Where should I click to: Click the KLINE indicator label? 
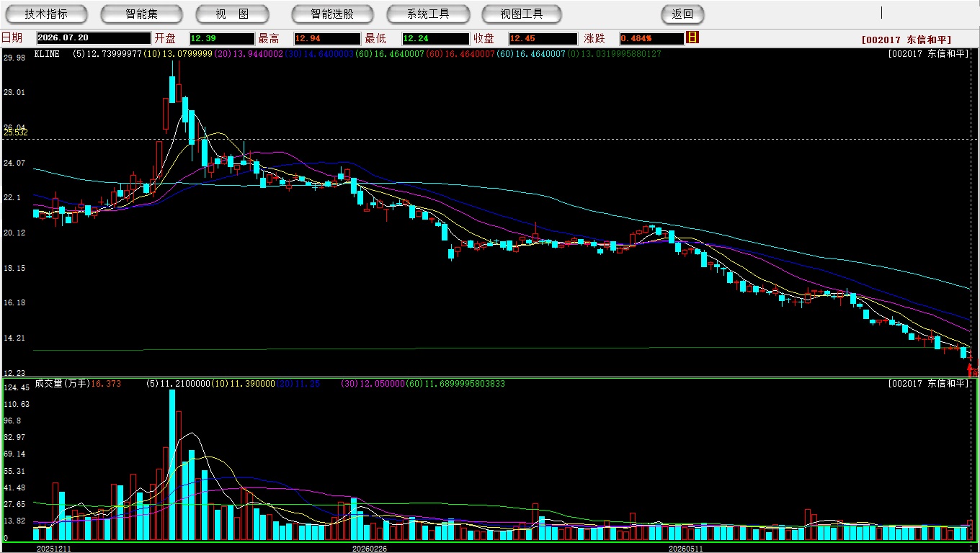click(x=47, y=54)
